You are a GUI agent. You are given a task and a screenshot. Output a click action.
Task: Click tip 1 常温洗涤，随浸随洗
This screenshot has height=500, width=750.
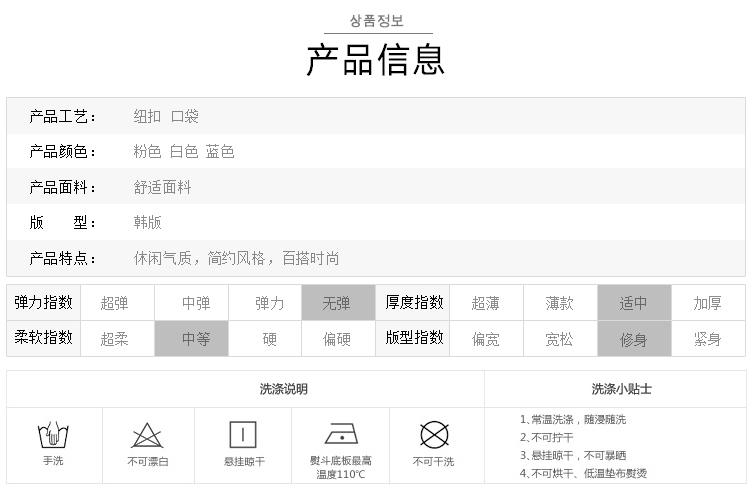(x=573, y=420)
